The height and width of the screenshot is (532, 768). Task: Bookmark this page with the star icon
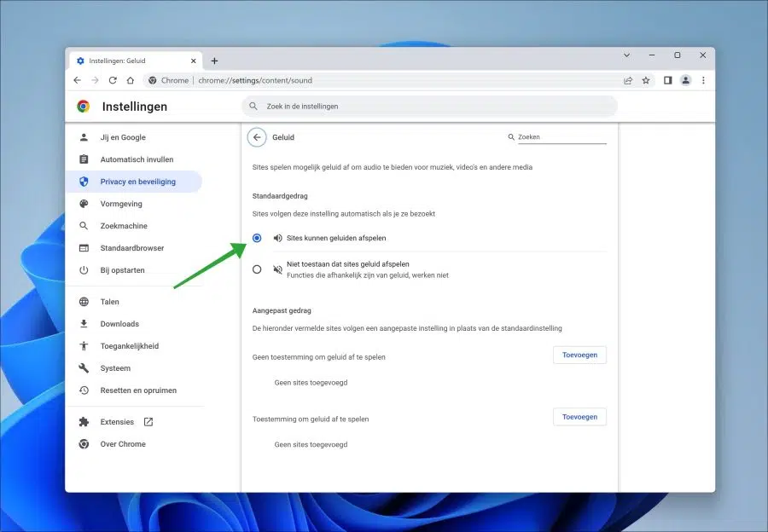[x=646, y=80]
